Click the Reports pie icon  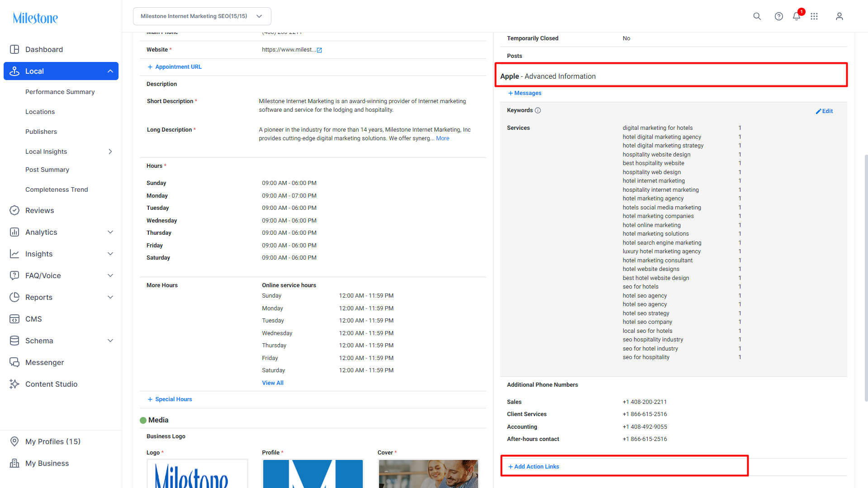click(x=14, y=297)
